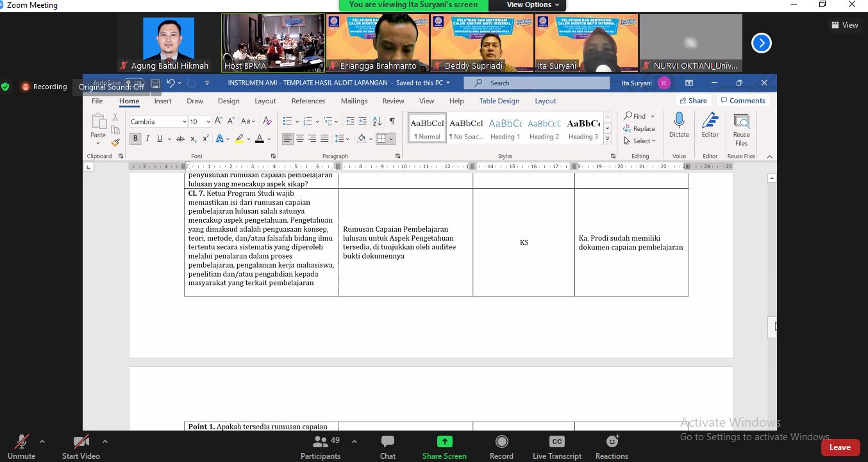Open the Review tab
Viewport: 868px width, 462px height.
point(393,101)
